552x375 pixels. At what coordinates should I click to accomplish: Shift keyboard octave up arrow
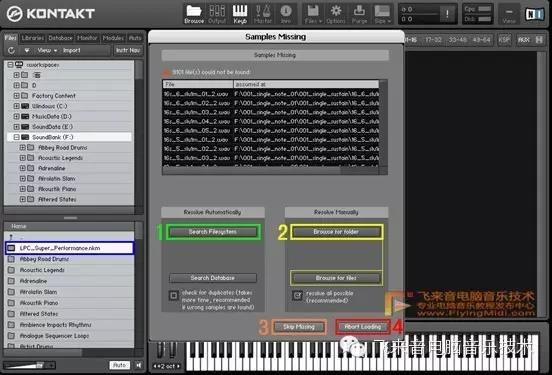click(x=178, y=366)
